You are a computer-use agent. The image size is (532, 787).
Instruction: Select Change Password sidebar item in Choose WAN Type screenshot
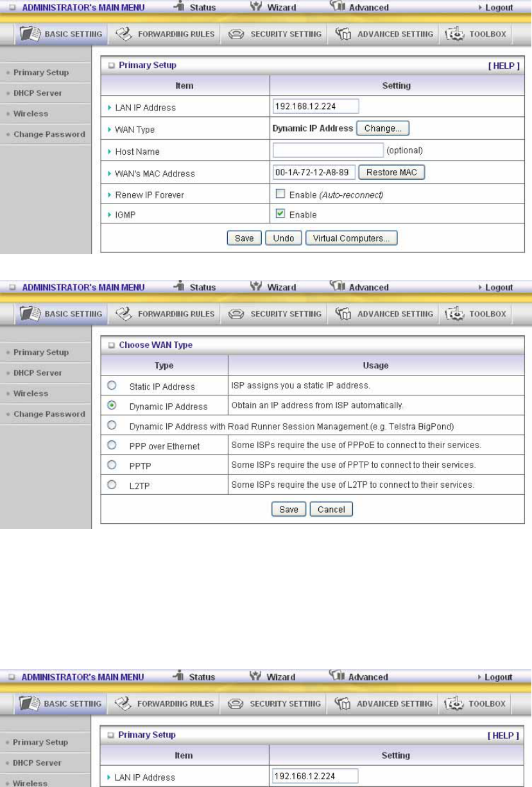coord(49,414)
